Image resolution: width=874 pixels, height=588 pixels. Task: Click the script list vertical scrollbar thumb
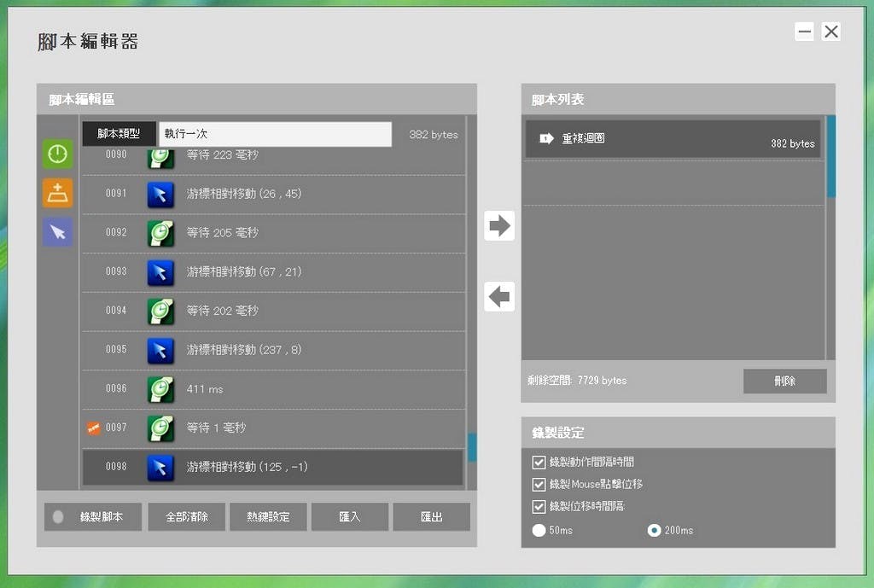[831, 156]
